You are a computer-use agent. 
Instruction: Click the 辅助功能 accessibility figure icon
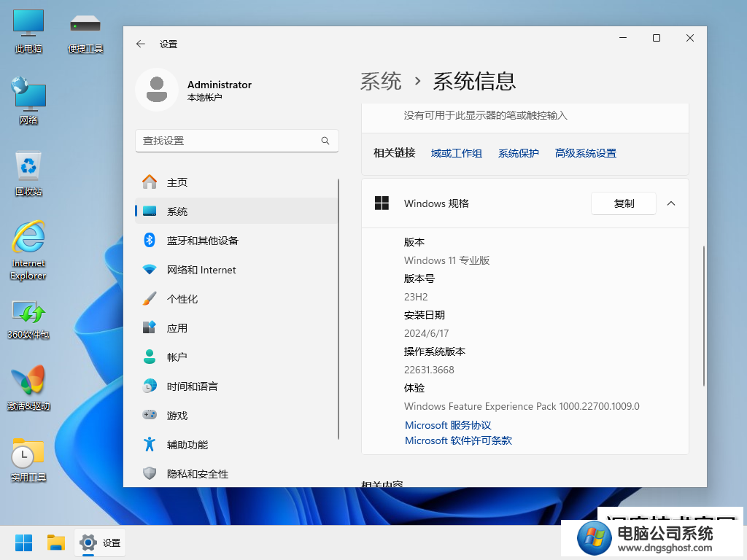150,444
